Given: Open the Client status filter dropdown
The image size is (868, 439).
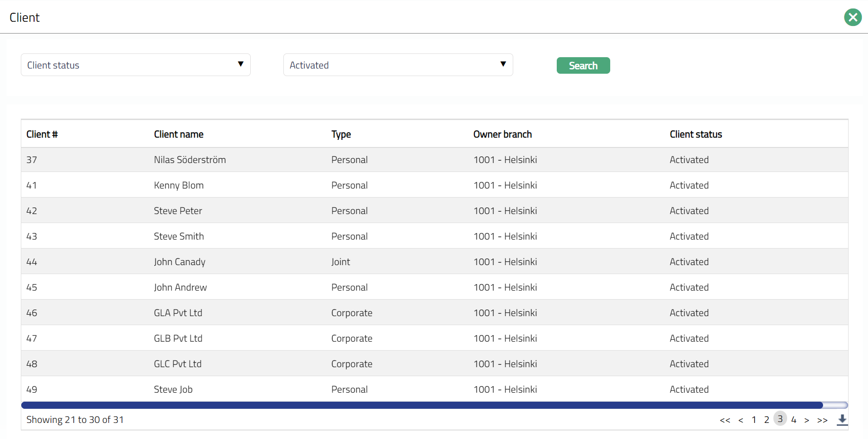Looking at the screenshot, I should click(135, 65).
